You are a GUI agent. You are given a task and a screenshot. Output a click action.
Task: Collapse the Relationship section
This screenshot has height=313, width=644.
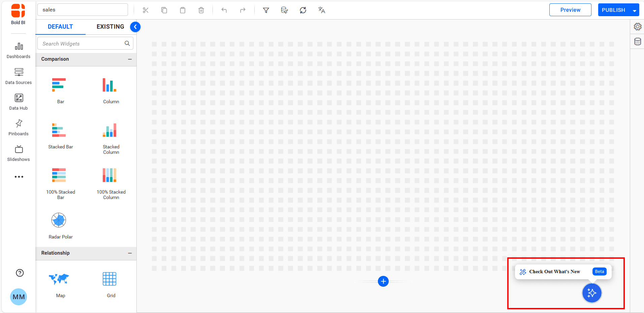click(130, 253)
